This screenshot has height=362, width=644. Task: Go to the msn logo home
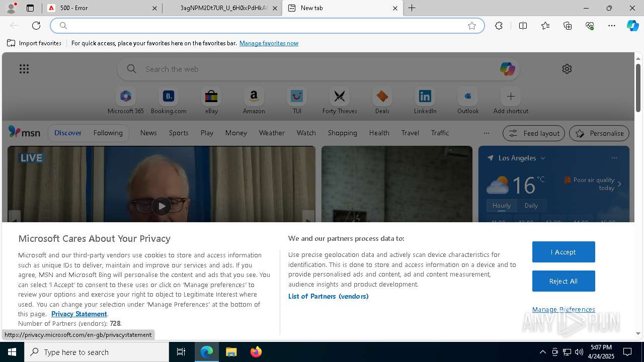(x=24, y=132)
